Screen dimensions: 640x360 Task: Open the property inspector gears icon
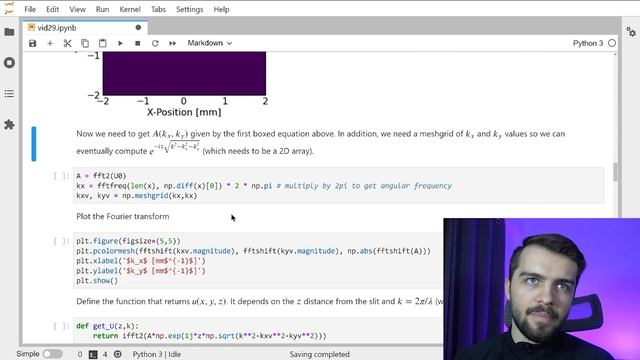(631, 32)
